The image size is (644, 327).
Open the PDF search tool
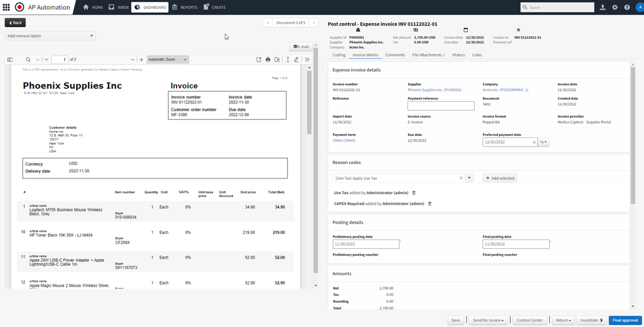[28, 59]
